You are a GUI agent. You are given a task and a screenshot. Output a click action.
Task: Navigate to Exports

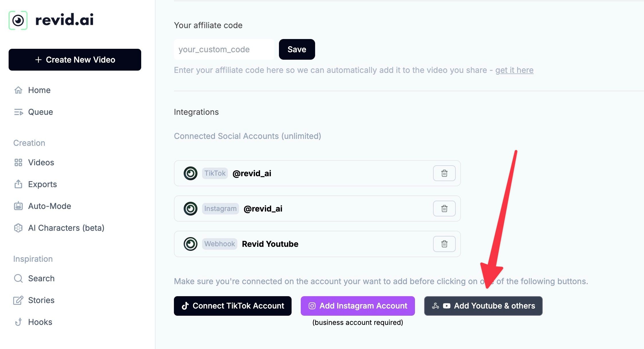coord(42,184)
